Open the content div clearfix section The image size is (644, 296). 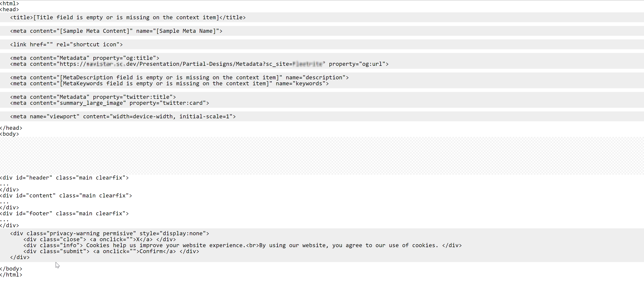point(66,196)
